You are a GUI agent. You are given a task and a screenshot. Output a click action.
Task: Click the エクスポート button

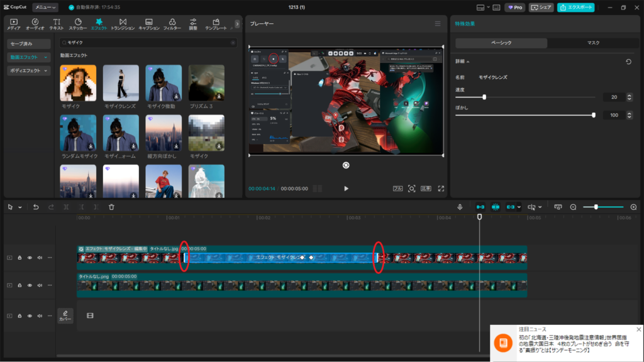(x=575, y=8)
